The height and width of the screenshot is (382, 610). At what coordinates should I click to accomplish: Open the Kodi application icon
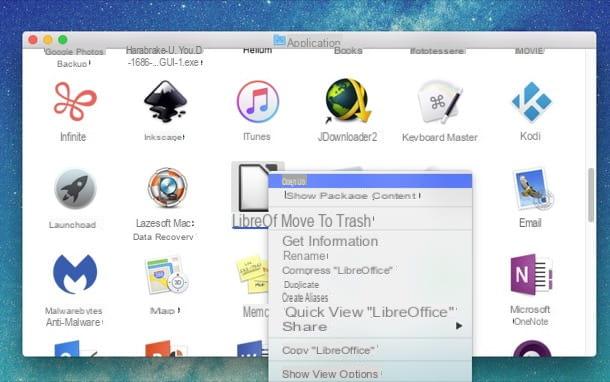tap(531, 102)
